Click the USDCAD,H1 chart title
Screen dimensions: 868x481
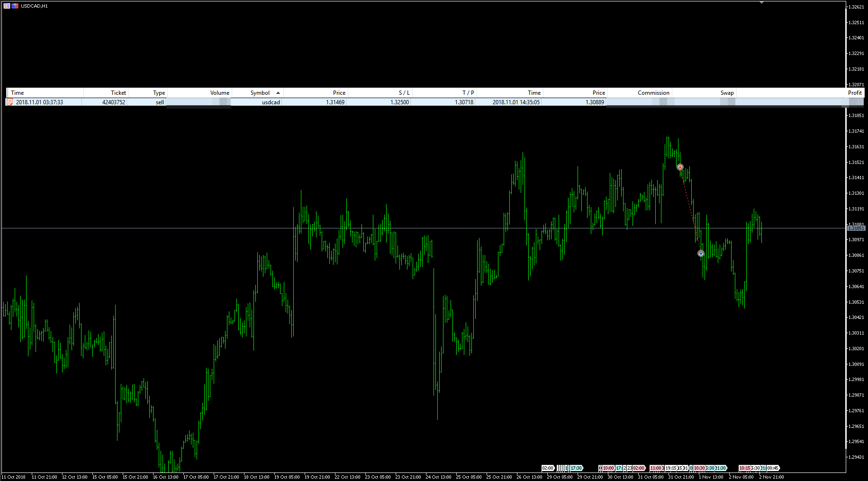[34, 6]
